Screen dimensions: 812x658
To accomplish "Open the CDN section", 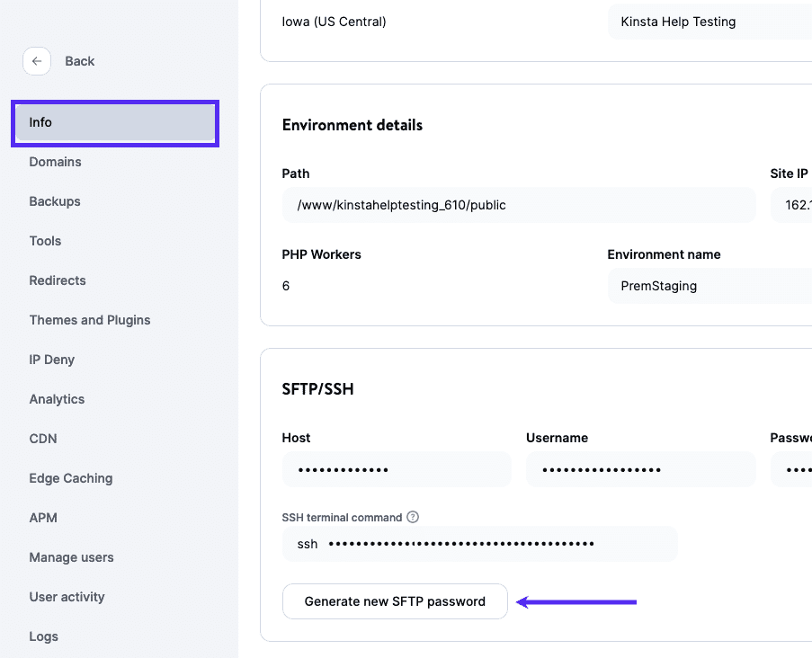I will [42, 439].
